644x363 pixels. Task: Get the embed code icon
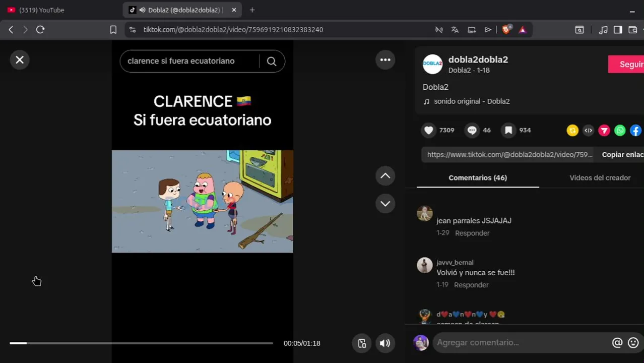click(588, 131)
